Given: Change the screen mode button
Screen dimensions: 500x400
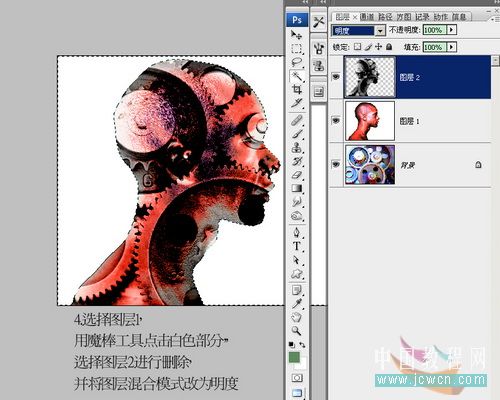Looking at the screenshot, I should (297, 393).
